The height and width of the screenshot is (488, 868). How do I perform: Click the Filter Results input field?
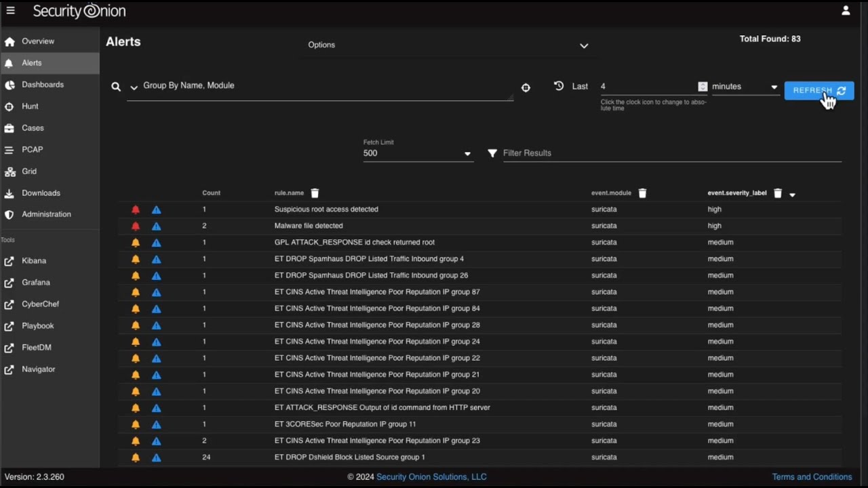coord(671,153)
